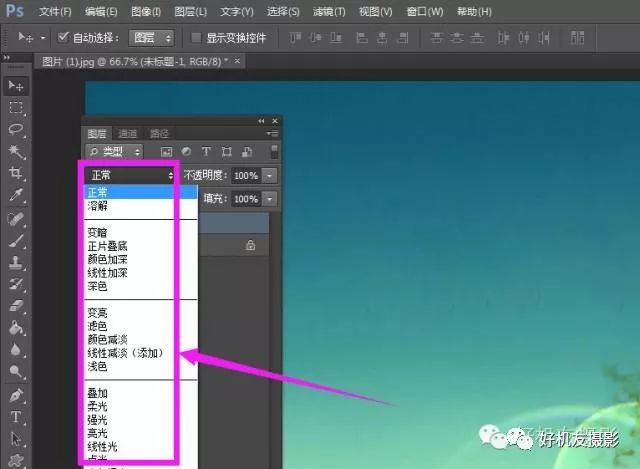Open the 帮助(H) menu
The width and height of the screenshot is (640, 469).
474,11
